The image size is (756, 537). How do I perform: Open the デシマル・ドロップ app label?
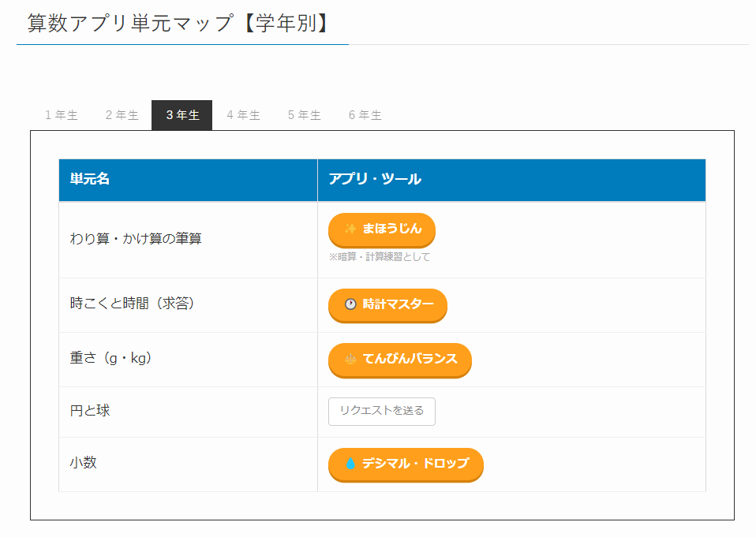[x=415, y=464]
